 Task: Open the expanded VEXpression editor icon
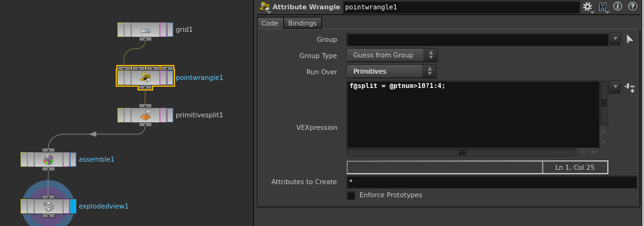coord(630,87)
